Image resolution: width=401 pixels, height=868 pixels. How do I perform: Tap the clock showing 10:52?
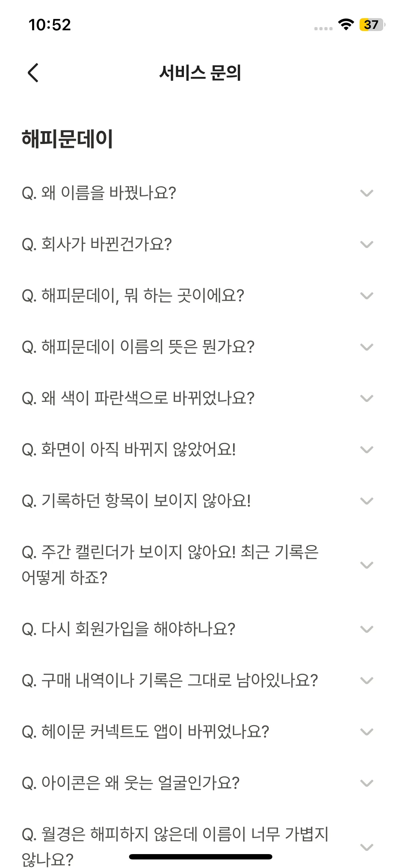point(50,25)
